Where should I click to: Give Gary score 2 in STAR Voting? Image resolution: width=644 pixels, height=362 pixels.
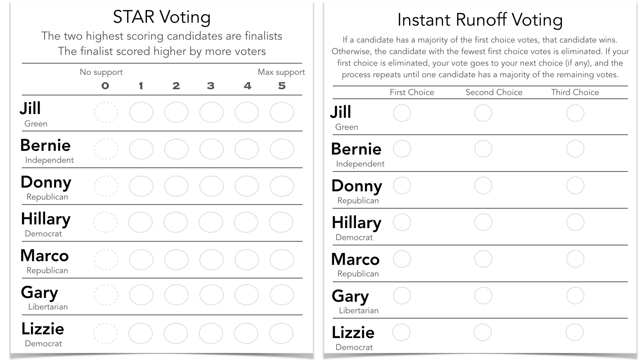(x=176, y=295)
